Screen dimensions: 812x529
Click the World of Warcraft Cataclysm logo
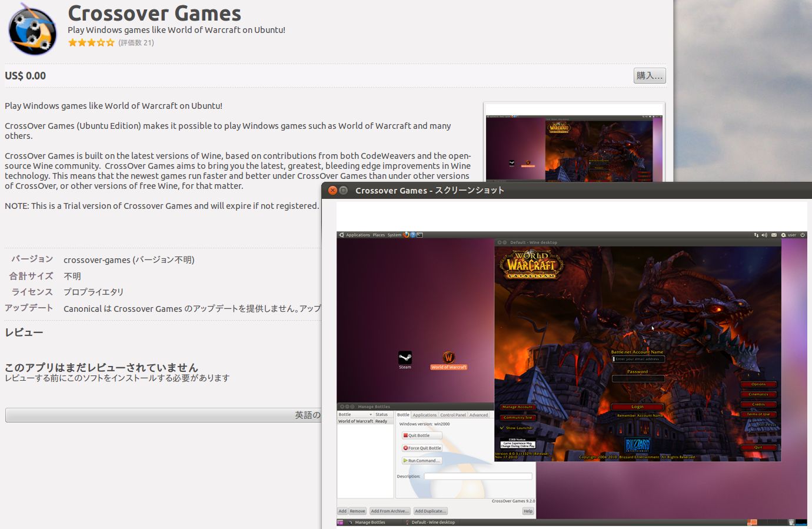pos(531,265)
